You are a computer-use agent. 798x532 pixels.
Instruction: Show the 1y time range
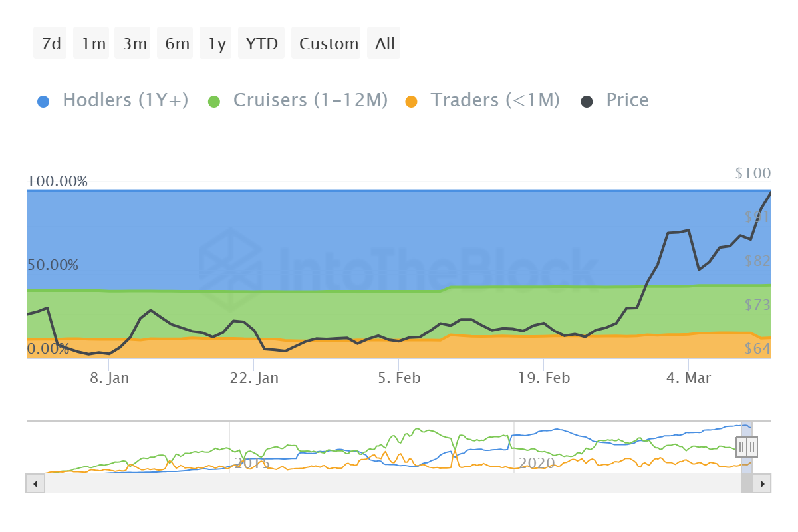tap(217, 44)
